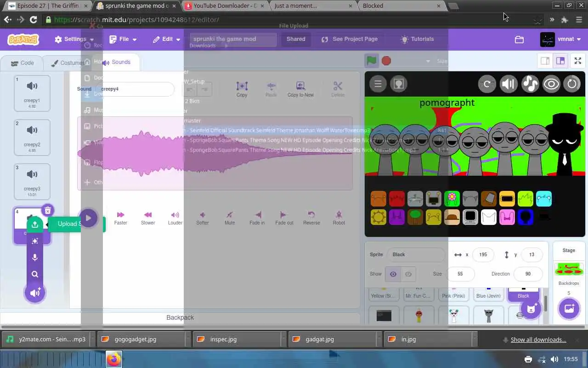Screen dimensions: 588x368
Task: Select the cyan character icon in the game
Action: (x=544, y=199)
